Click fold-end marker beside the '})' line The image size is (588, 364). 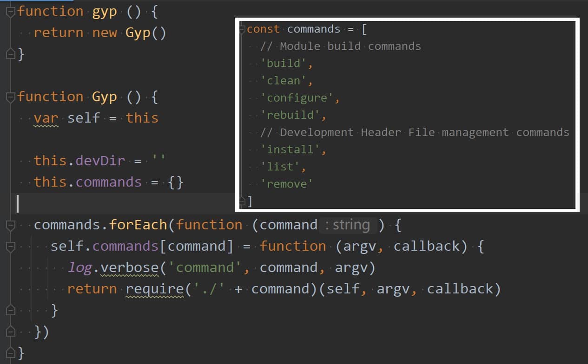[x=10, y=331]
